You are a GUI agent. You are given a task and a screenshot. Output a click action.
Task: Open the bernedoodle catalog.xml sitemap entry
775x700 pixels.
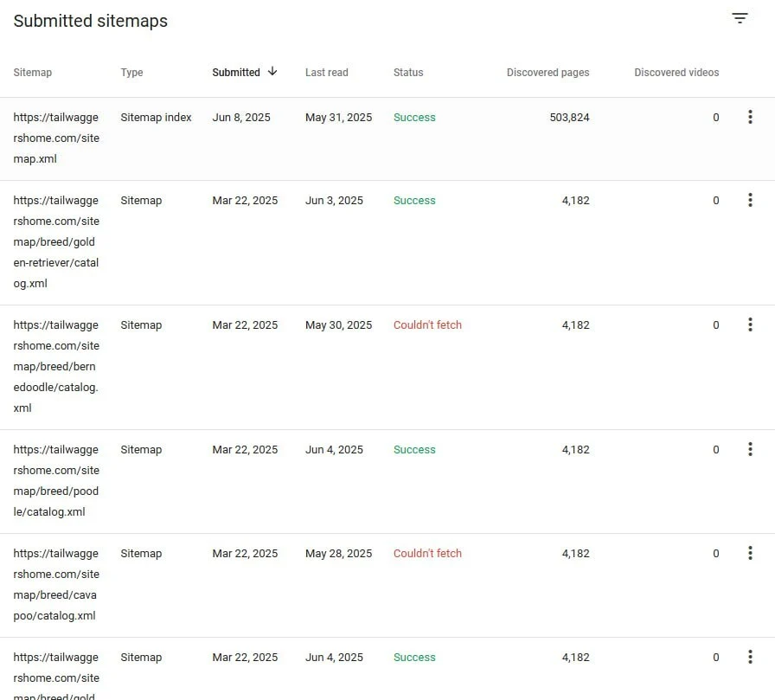coord(56,367)
